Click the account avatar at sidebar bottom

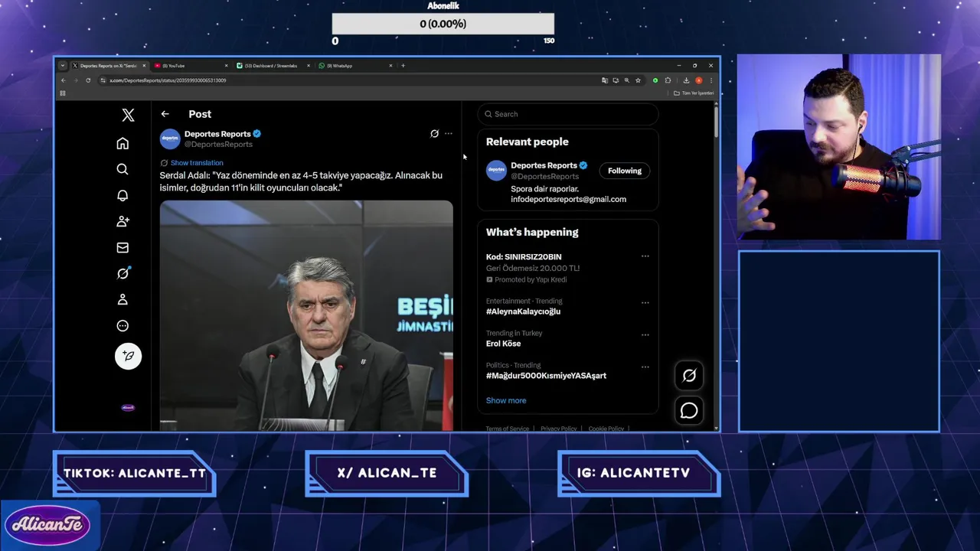tap(128, 408)
